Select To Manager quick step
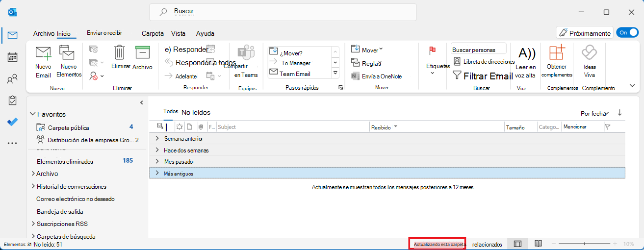Viewport: 644px width, 250px height. (296, 63)
